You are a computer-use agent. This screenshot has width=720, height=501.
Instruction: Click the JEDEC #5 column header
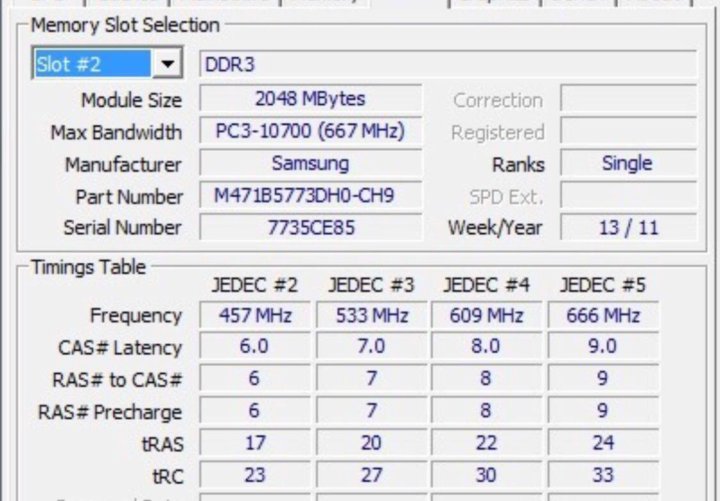(x=602, y=285)
